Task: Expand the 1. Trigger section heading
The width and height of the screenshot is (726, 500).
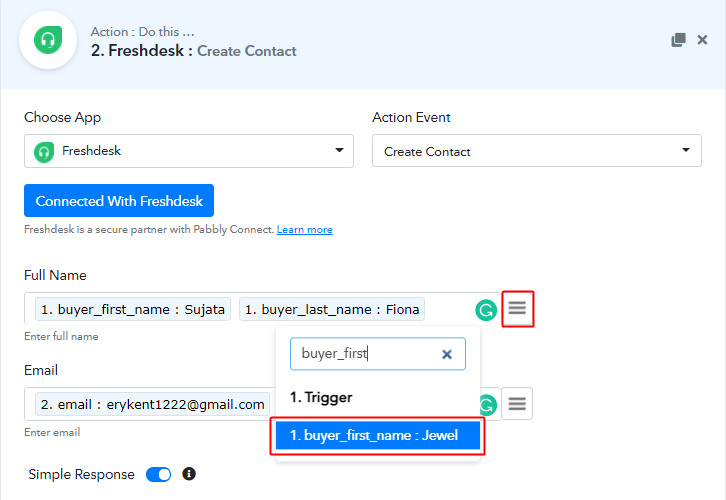Action: click(x=321, y=397)
